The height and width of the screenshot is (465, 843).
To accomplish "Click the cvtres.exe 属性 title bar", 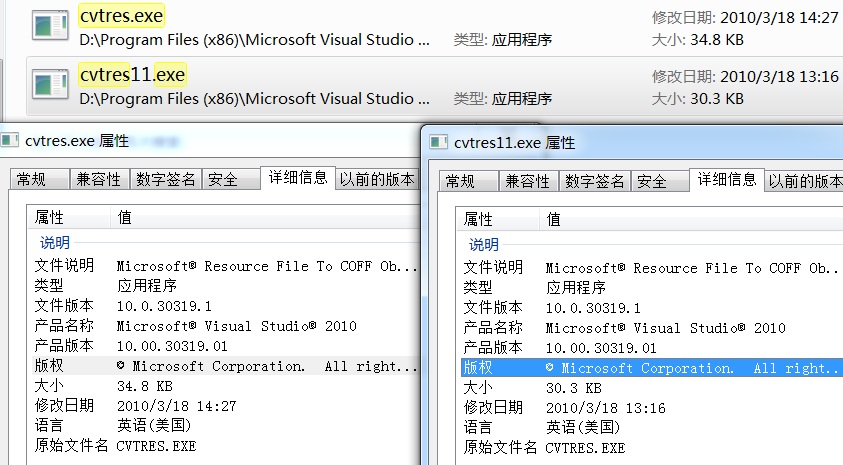I will click(210, 141).
